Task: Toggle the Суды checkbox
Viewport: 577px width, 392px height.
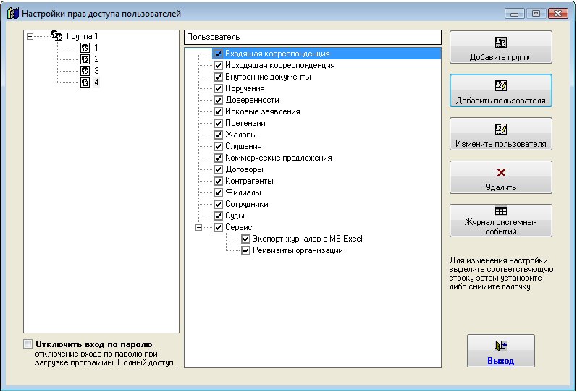Action: pyautogui.click(x=218, y=216)
